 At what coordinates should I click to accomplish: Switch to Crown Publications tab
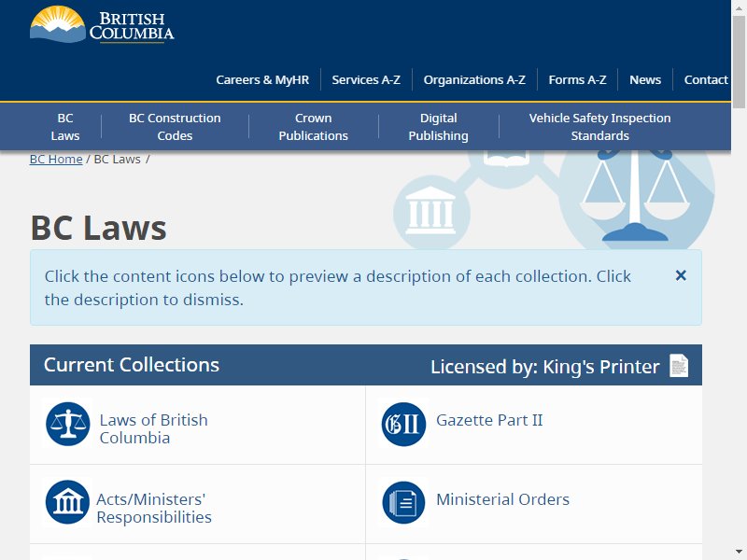314,127
